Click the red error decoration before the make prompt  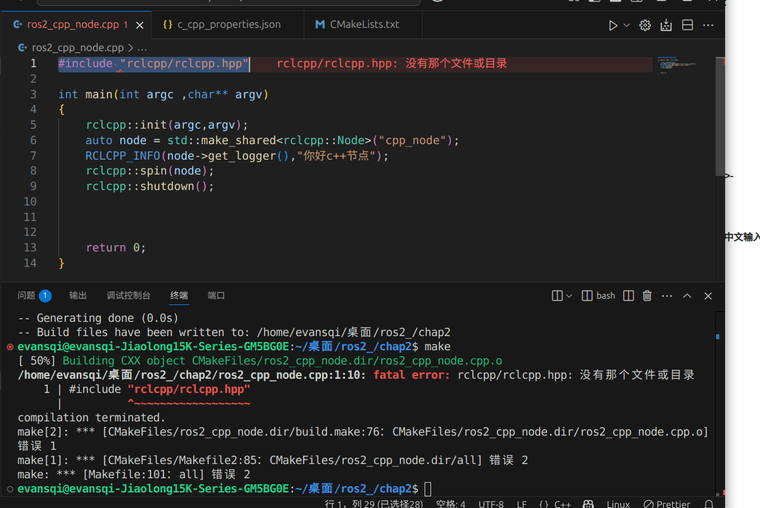pos(10,347)
